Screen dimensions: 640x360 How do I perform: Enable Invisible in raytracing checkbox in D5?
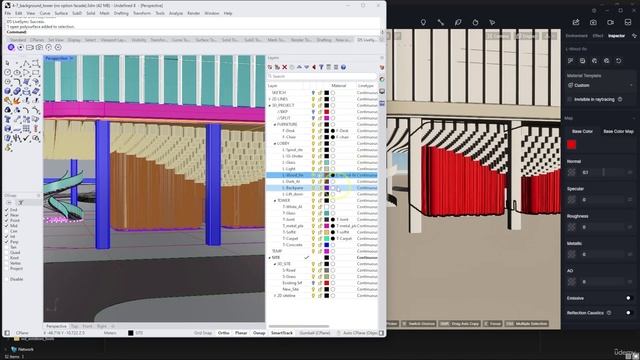click(570, 99)
